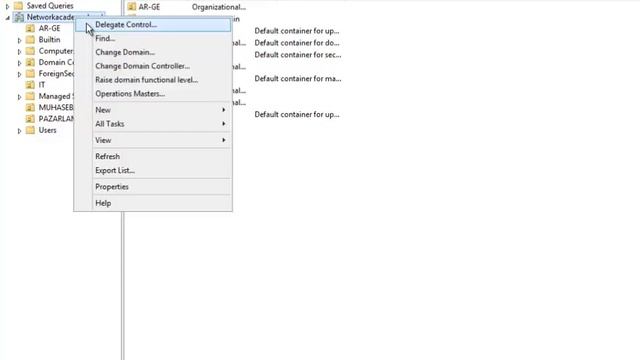The width and height of the screenshot is (640, 360).
Task: Open Properties from context menu
Action: coord(153,187)
